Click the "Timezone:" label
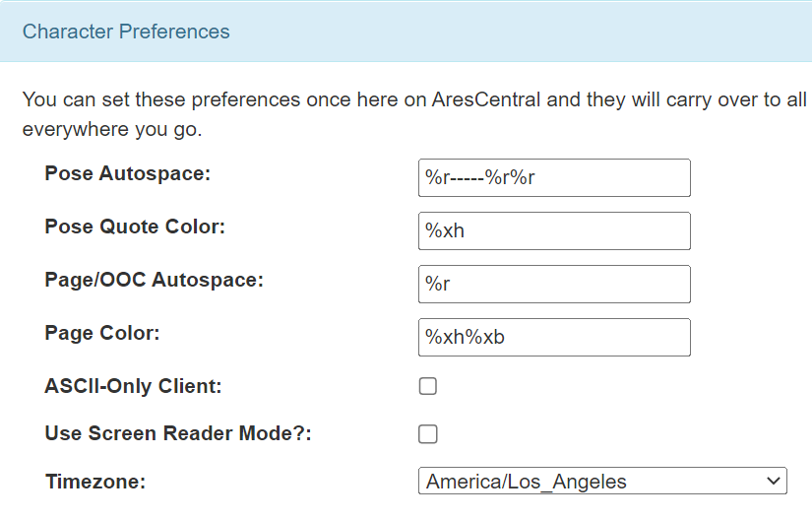This screenshot has height=519, width=812. tap(95, 483)
